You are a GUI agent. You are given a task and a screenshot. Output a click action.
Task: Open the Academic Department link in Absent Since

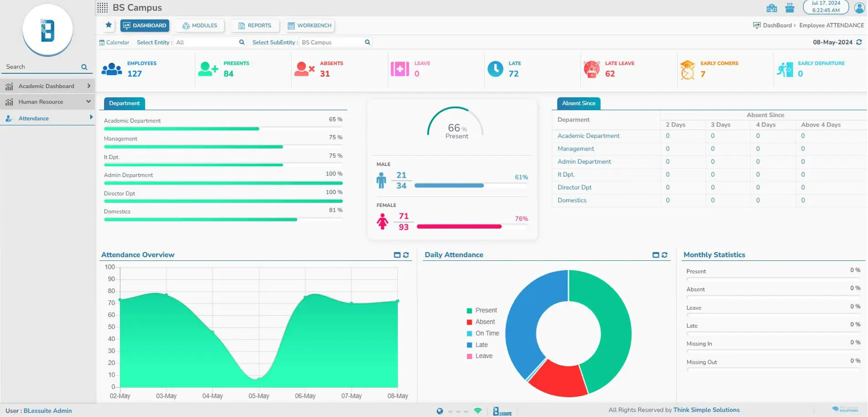[x=588, y=136]
